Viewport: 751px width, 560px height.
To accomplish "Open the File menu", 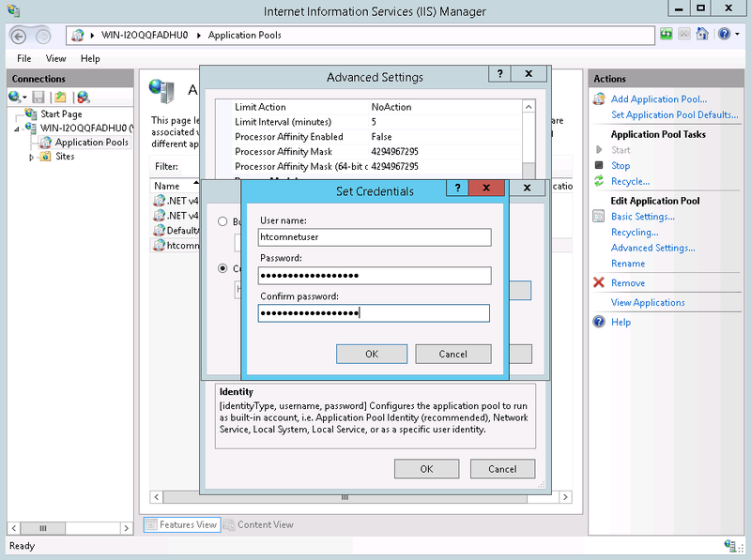I will point(24,58).
